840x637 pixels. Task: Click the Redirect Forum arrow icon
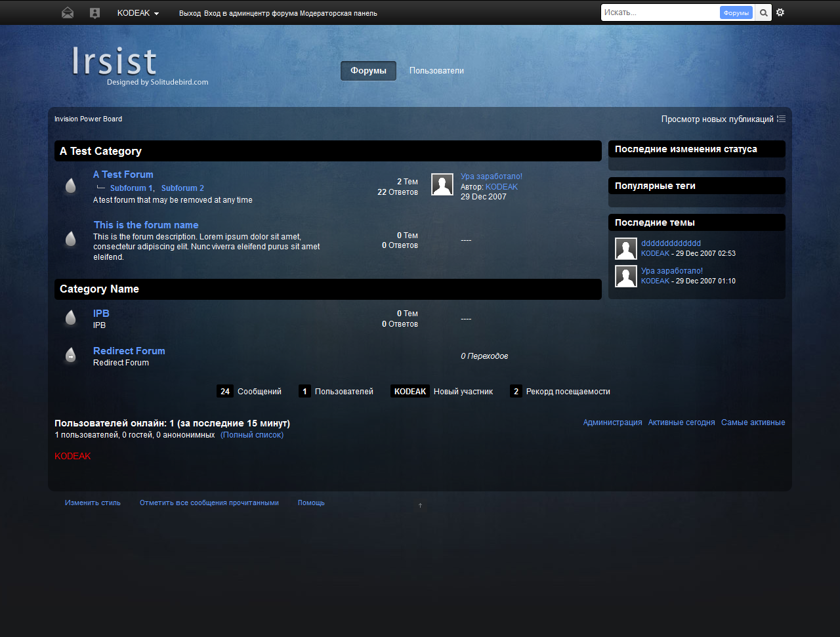coord(71,356)
